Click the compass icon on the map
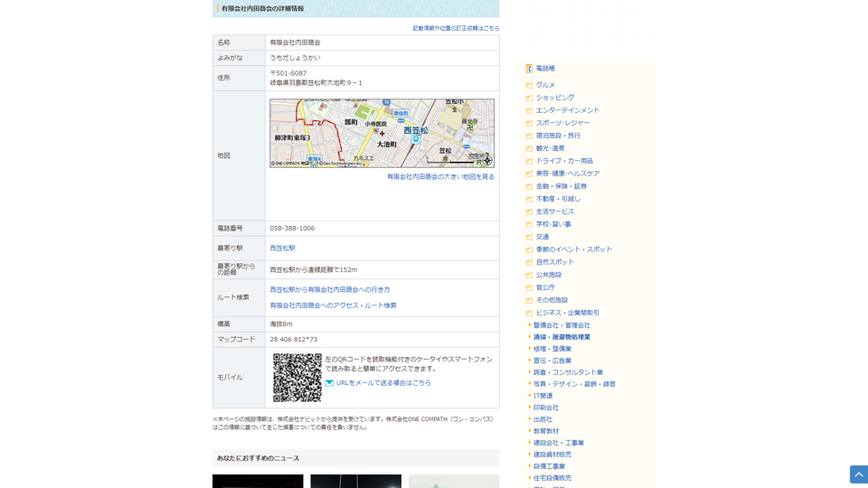The image size is (868, 488). pyautogui.click(x=486, y=159)
